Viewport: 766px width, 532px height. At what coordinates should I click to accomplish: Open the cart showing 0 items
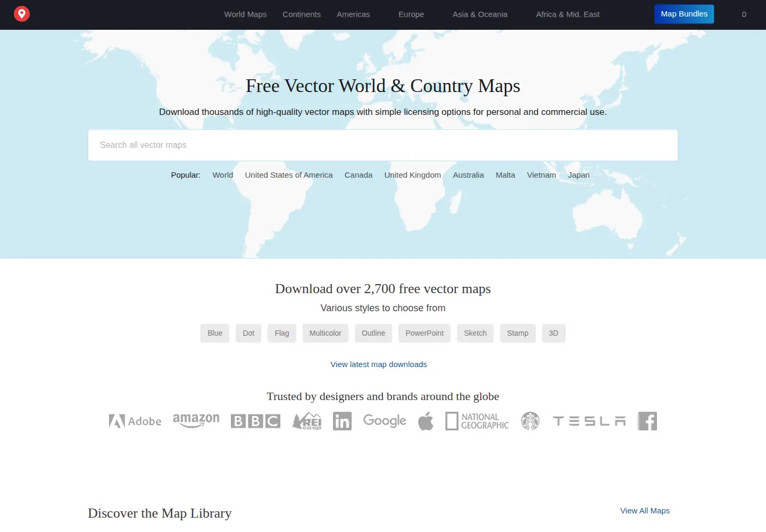(744, 14)
